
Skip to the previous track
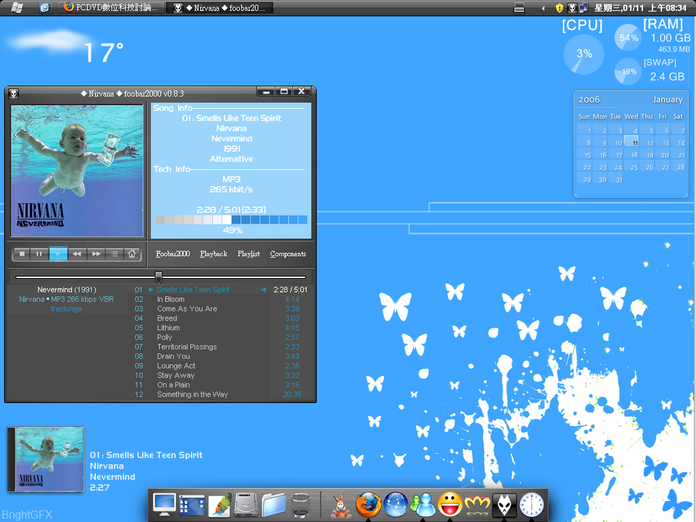(x=77, y=254)
